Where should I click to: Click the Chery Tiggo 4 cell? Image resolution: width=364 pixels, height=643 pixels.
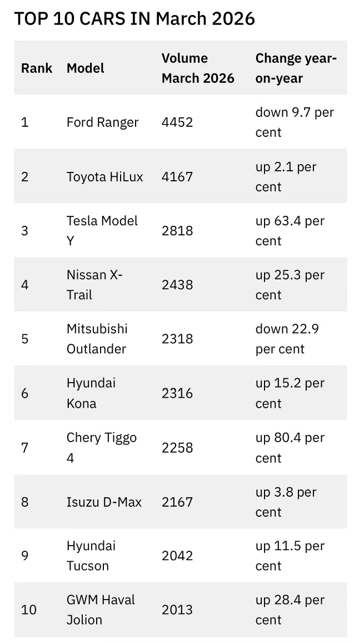click(101, 447)
